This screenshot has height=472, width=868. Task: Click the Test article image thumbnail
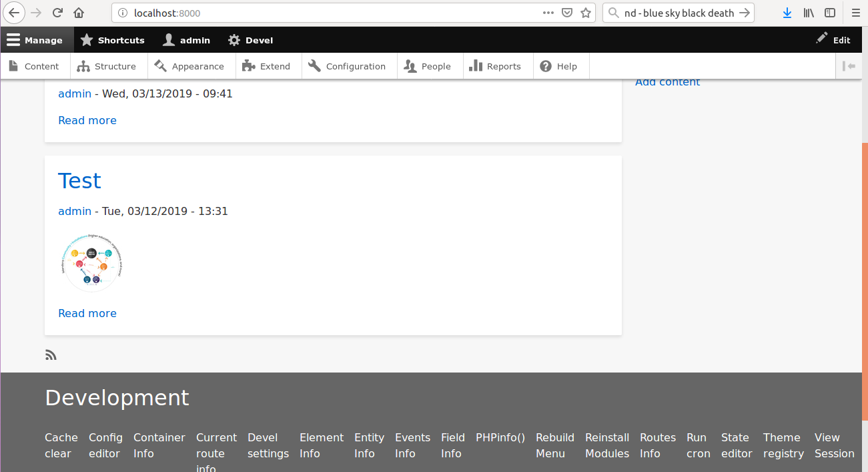pyautogui.click(x=91, y=262)
